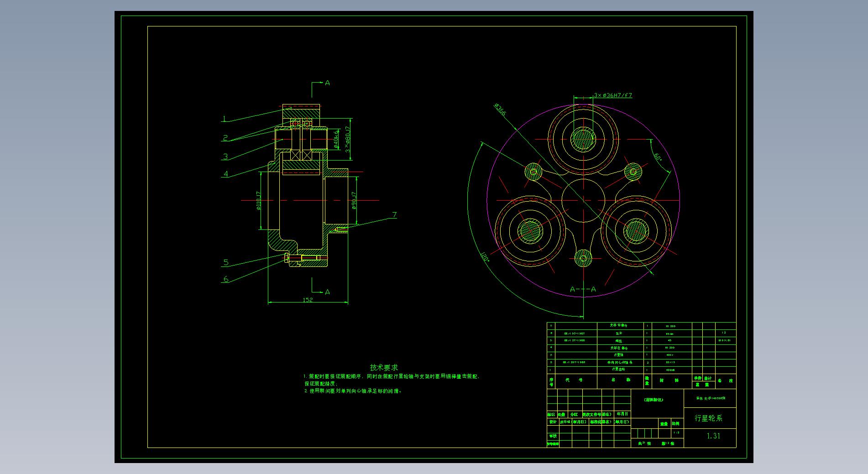Image resolution: width=868 pixels, height=474 pixels.
Task: Select part callout number 5 in section view
Action: pos(225,262)
